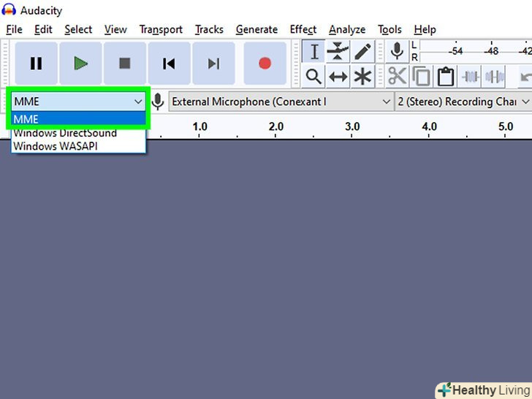Viewport: 532px width, 399px height.
Task: Skip to start of the track
Action: pyautogui.click(x=169, y=64)
